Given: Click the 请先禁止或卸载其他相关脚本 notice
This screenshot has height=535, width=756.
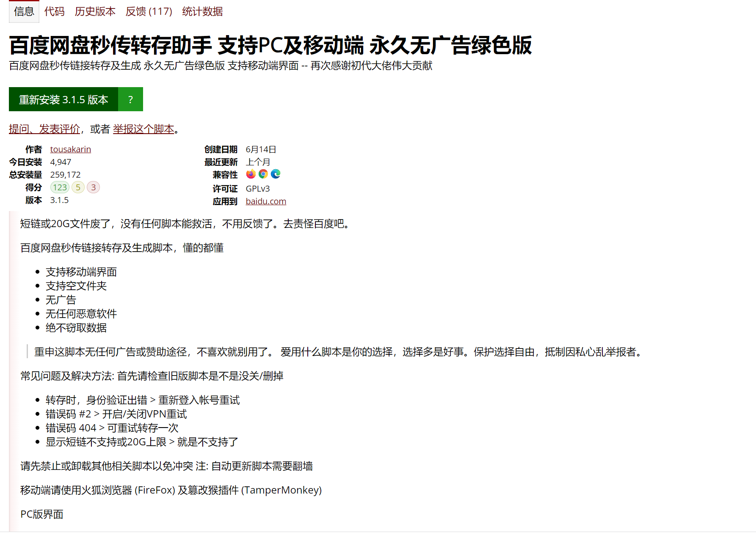Looking at the screenshot, I should pyautogui.click(x=166, y=466).
